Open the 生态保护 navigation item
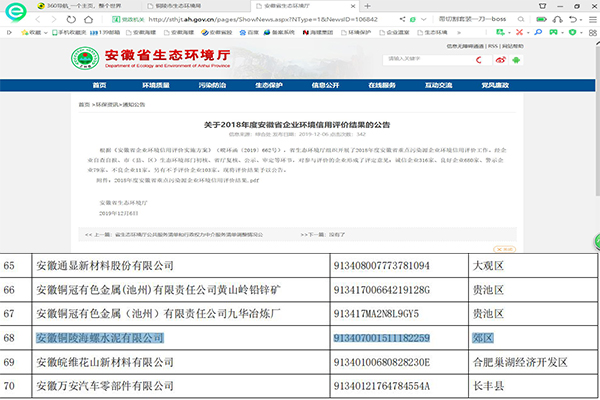The image size is (600, 400). pyautogui.click(x=269, y=85)
